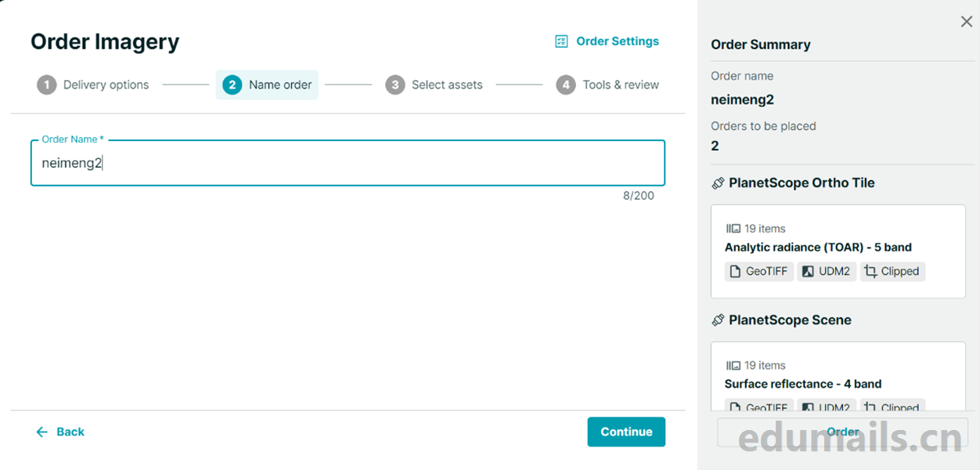Close the Order Summary panel
The image size is (980, 470).
pyautogui.click(x=967, y=22)
